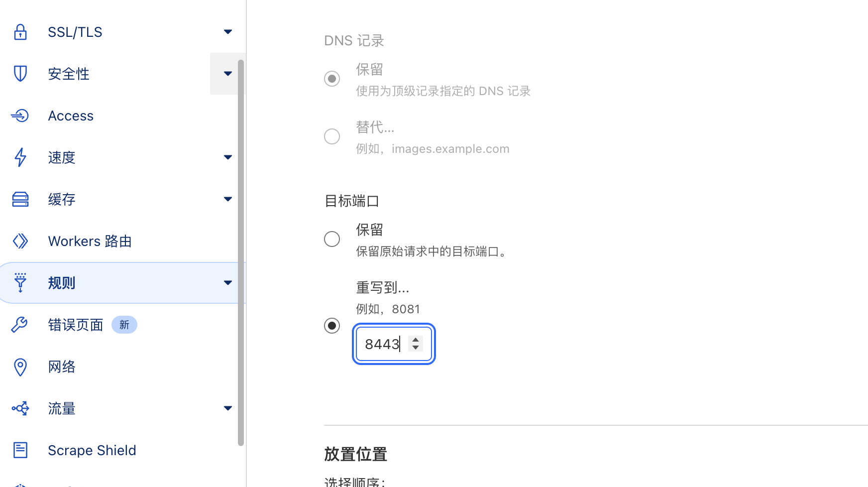The width and height of the screenshot is (868, 487).
Task: Select the 替代 DNS record radio
Action: (332, 136)
